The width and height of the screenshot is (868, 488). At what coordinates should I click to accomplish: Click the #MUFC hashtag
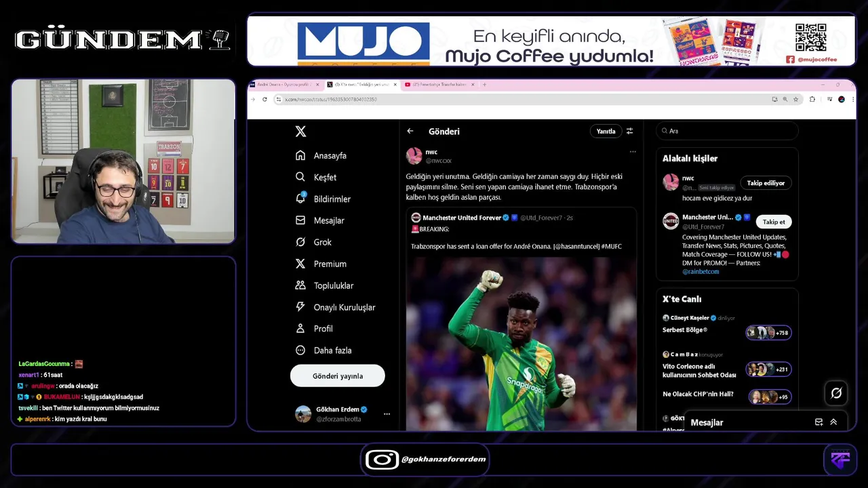click(612, 246)
